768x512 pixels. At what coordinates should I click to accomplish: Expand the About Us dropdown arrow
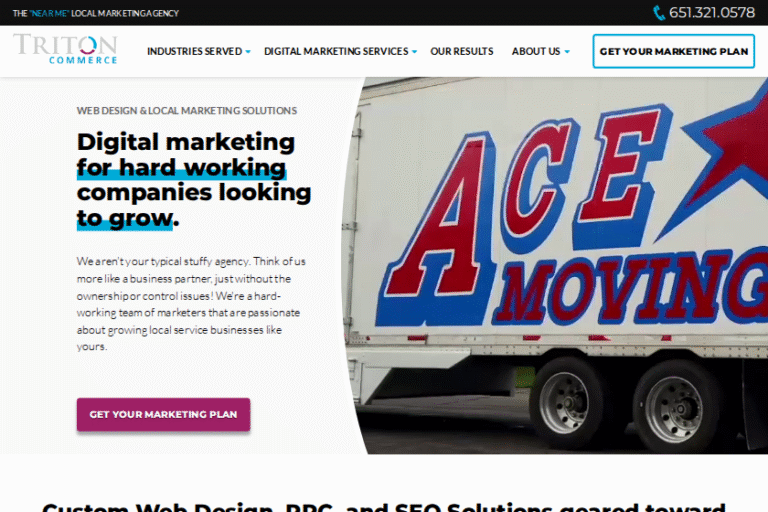point(567,51)
